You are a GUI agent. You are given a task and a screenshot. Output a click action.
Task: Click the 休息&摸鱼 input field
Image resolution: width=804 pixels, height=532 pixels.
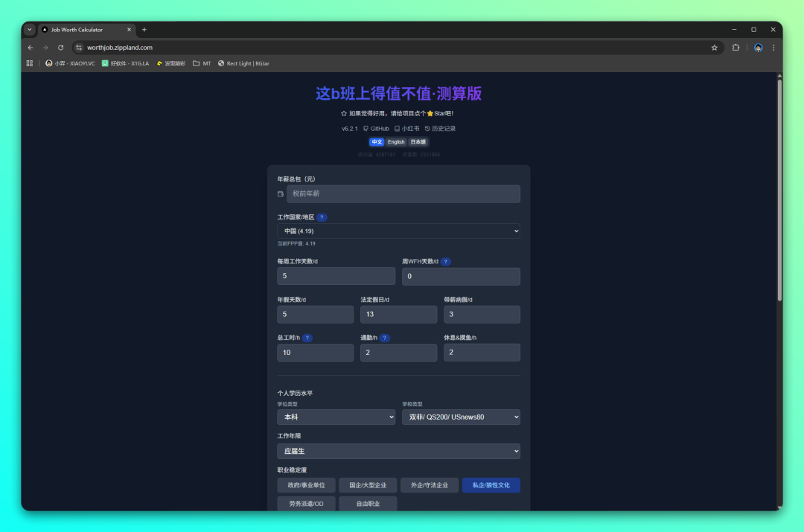tap(482, 353)
